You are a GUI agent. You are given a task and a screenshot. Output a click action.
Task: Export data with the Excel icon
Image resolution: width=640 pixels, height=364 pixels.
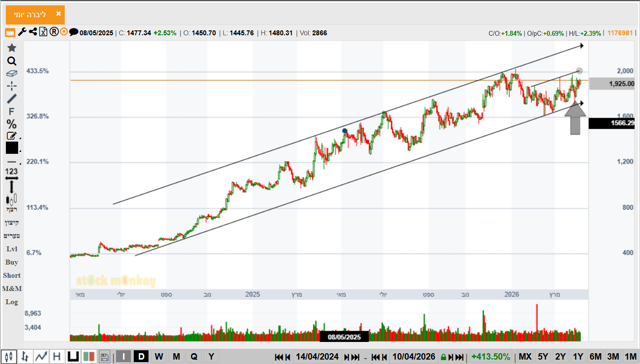43,32
